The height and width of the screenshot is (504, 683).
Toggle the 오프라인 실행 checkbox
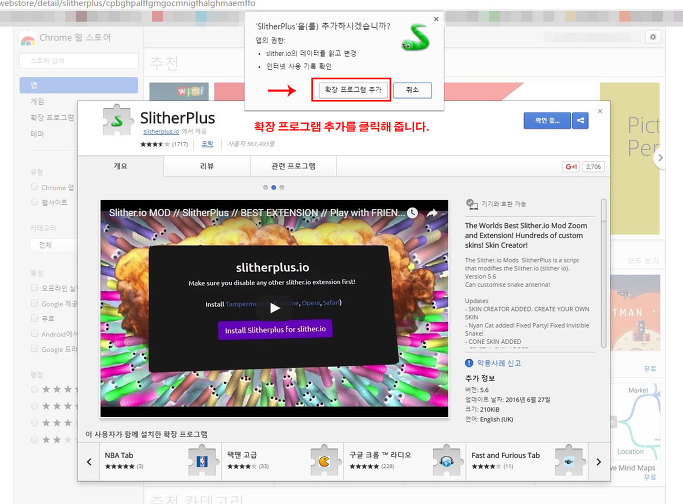tap(34, 288)
